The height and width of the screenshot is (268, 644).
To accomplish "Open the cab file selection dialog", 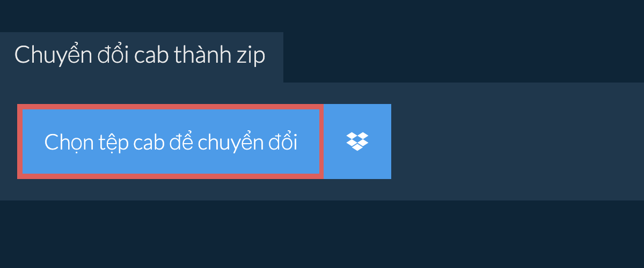I will (171, 142).
